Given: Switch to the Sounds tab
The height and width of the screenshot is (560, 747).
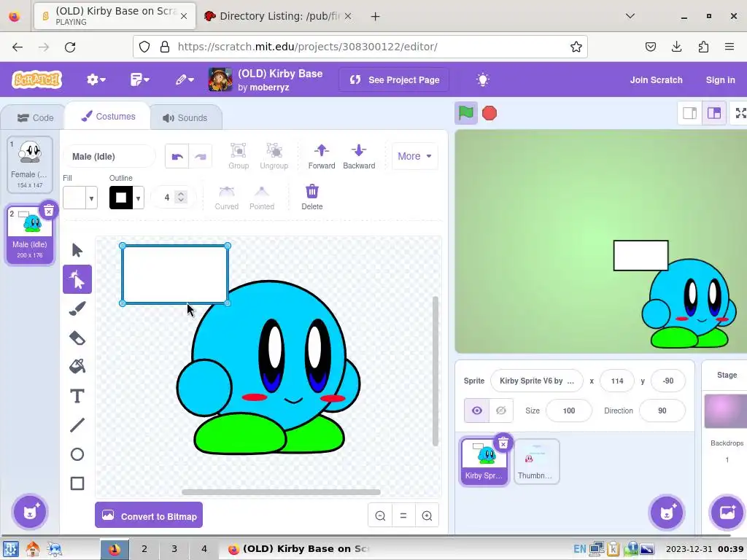Looking at the screenshot, I should tap(185, 117).
